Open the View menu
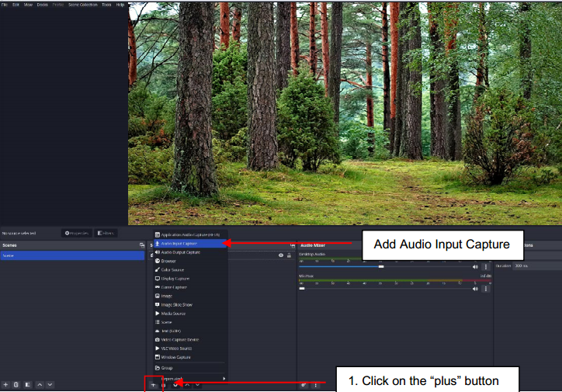The image size is (562, 392). (28, 5)
